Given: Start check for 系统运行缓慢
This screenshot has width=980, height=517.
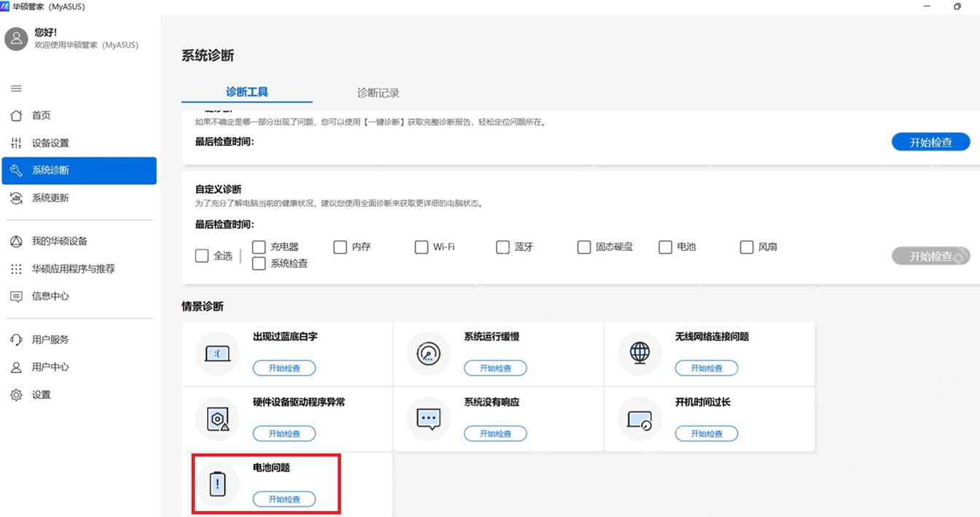Looking at the screenshot, I should 495,368.
